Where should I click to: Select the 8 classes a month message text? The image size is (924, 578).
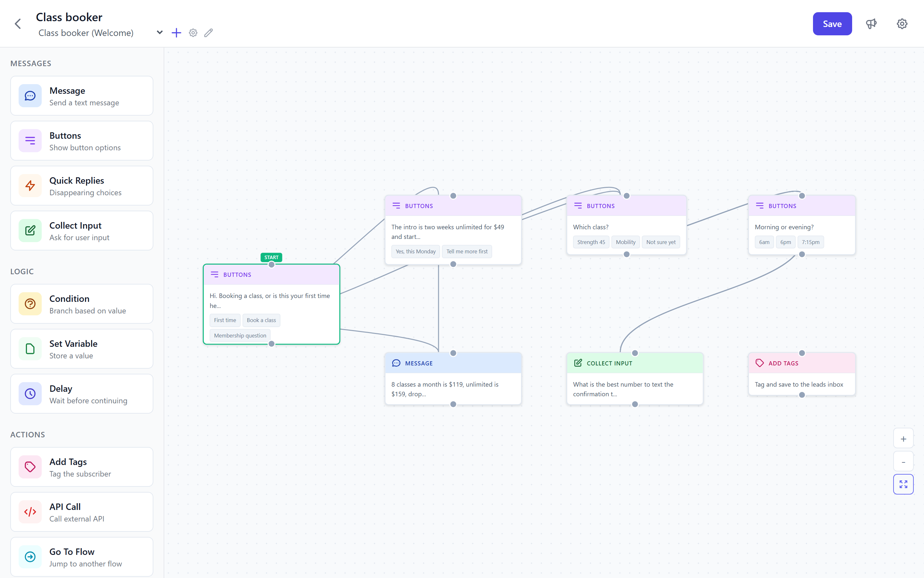tap(445, 389)
